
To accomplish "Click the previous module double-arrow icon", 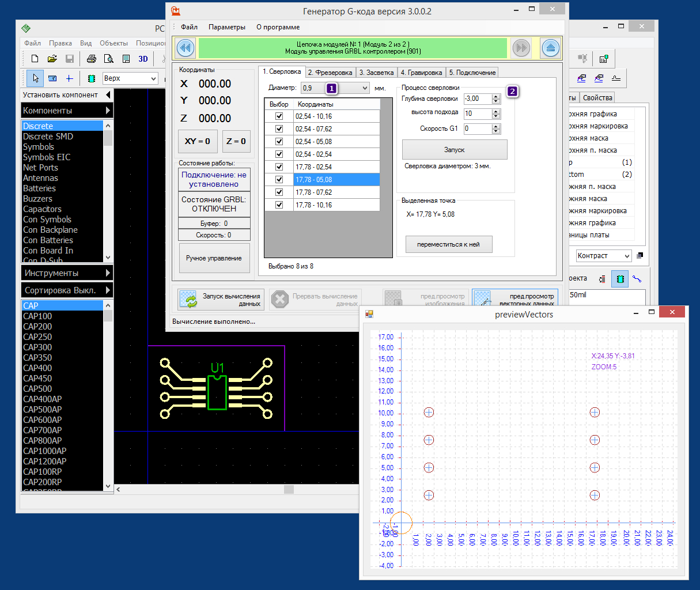I will click(186, 48).
